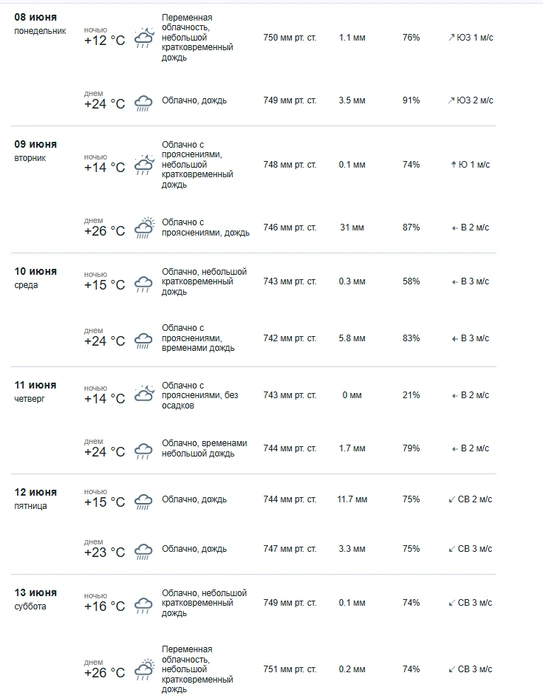Click the 08 июня daytime rain cloud icon
543x700 pixels.
pos(143,103)
